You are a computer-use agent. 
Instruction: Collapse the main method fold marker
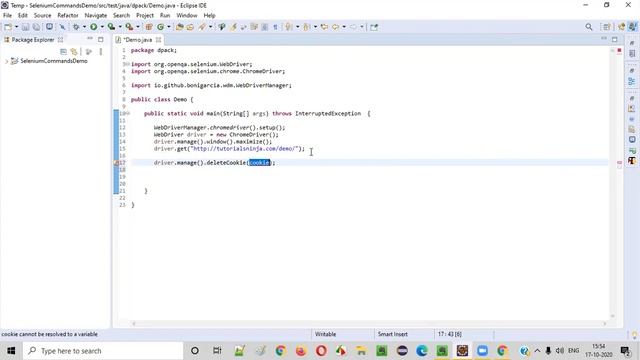(128, 113)
